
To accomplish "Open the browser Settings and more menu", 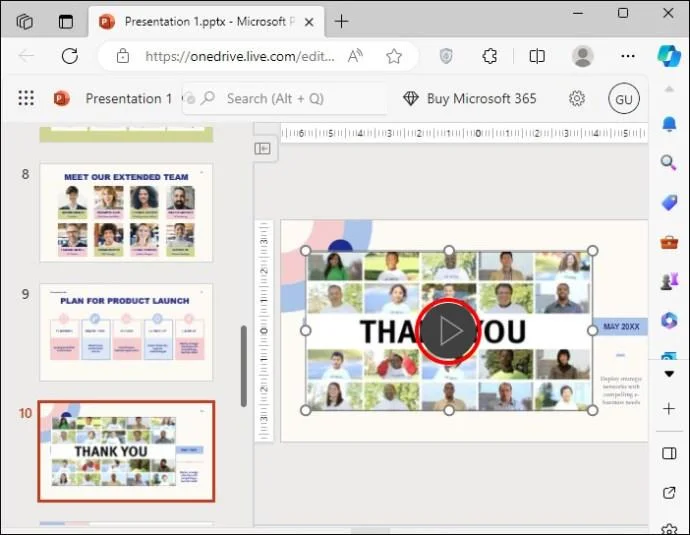I will [628, 56].
